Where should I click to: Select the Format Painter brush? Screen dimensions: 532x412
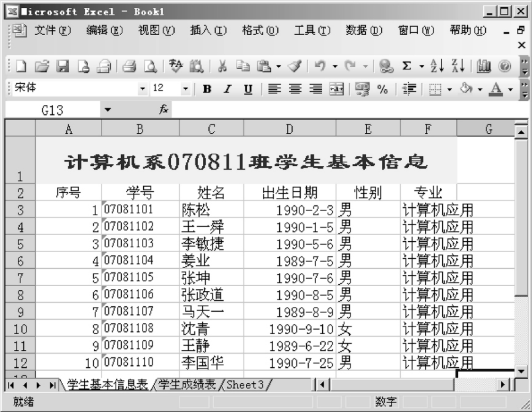[x=294, y=66]
